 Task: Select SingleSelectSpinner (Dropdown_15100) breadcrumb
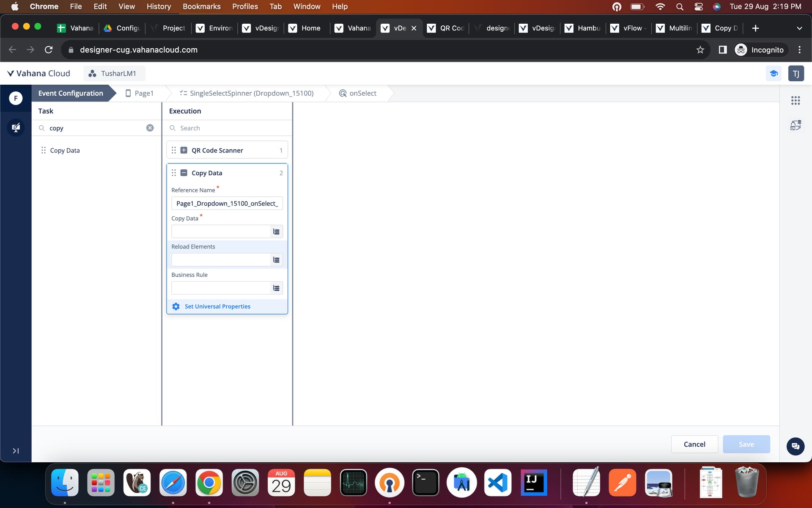(x=247, y=93)
